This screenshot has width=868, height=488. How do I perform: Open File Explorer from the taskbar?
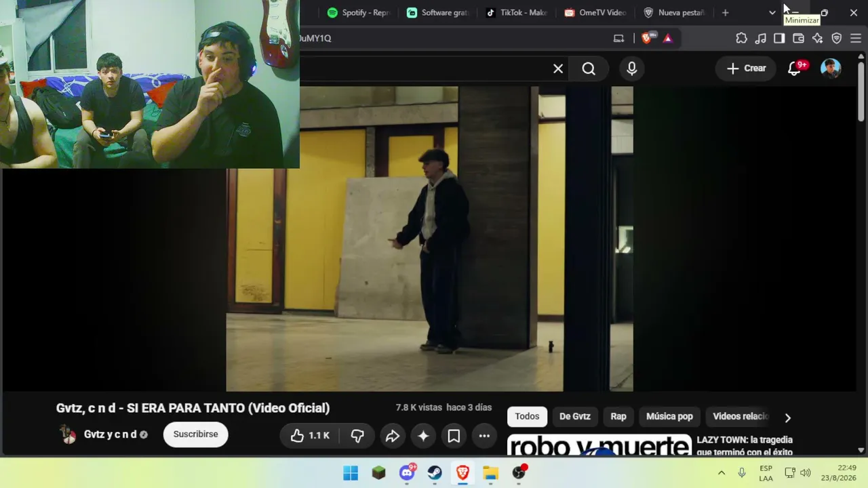(x=490, y=473)
